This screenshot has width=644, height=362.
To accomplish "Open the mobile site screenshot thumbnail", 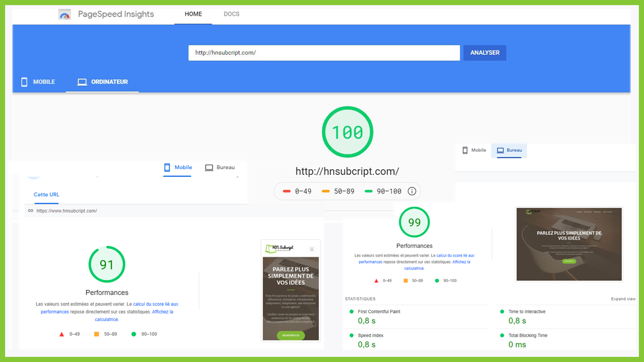I will click(291, 290).
